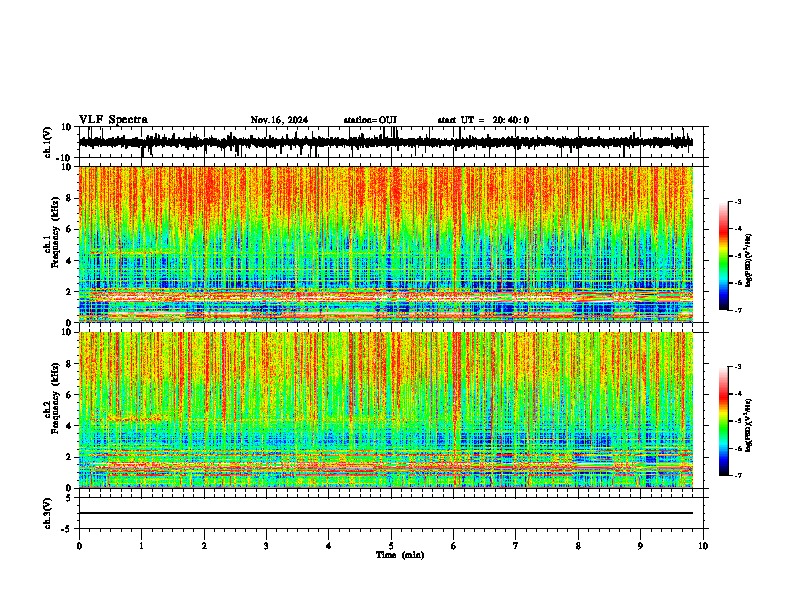This screenshot has width=792, height=612.
Task: Click inside the ch.2 spectrogram panel
Action: 386,410
